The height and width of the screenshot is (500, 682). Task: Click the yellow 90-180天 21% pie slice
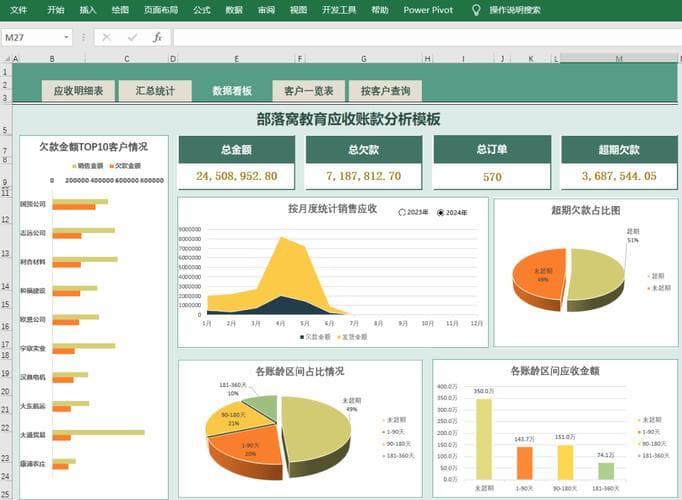tap(235, 421)
